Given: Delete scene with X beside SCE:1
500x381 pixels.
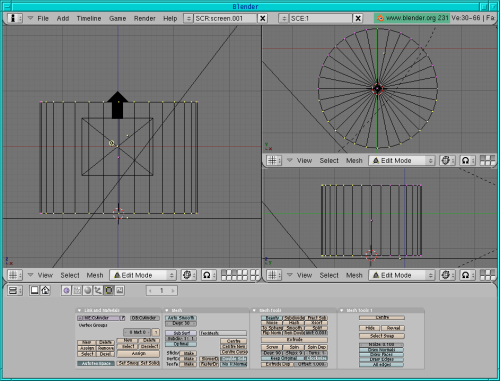Looking at the screenshot, I should coord(358,18).
